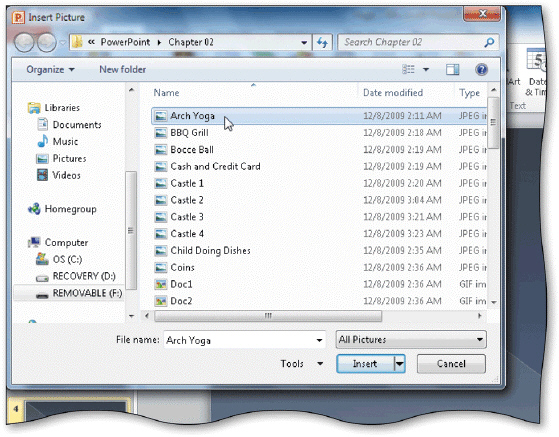The height and width of the screenshot is (437, 559).
Task: Click PowerPoint in the address breadcrumb
Action: [125, 42]
